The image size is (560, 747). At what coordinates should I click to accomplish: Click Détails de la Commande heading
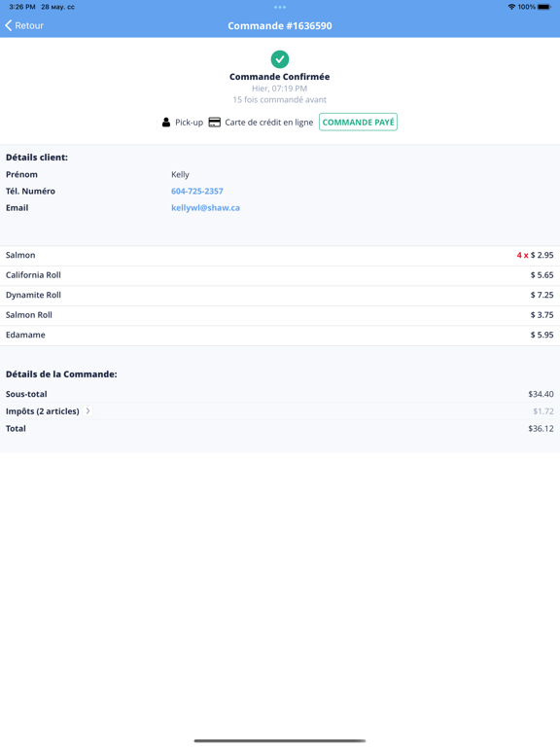[x=61, y=374]
